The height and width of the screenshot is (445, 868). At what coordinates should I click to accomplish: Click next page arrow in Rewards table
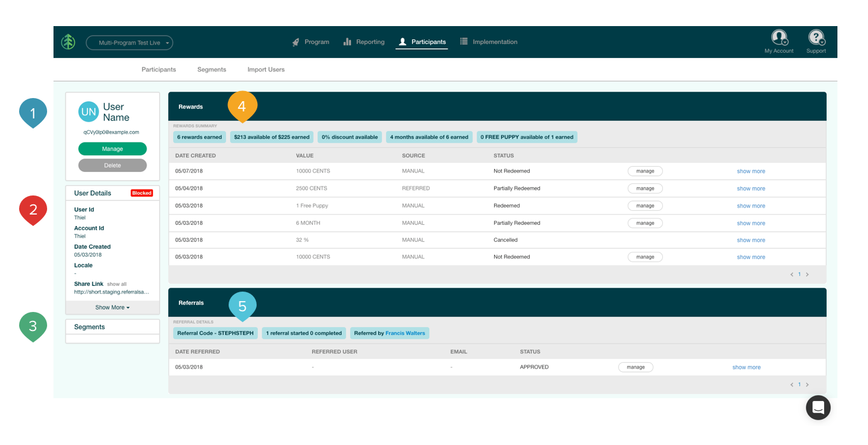pyautogui.click(x=808, y=274)
